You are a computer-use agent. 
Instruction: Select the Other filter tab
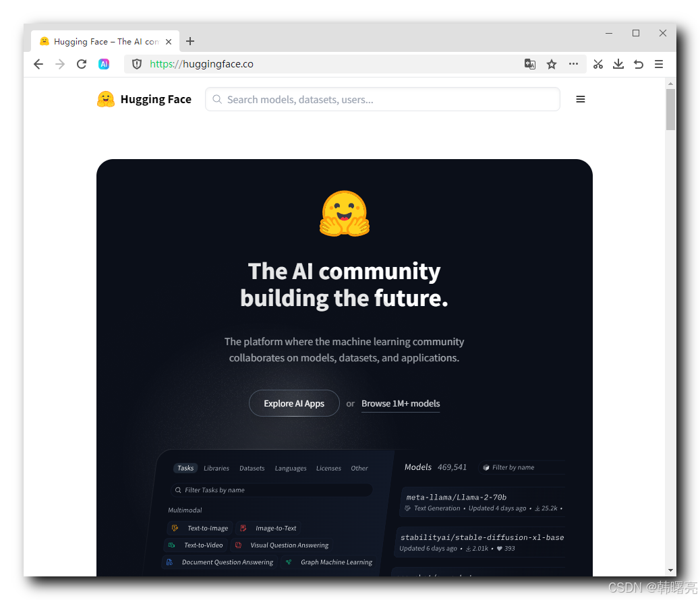(x=359, y=468)
